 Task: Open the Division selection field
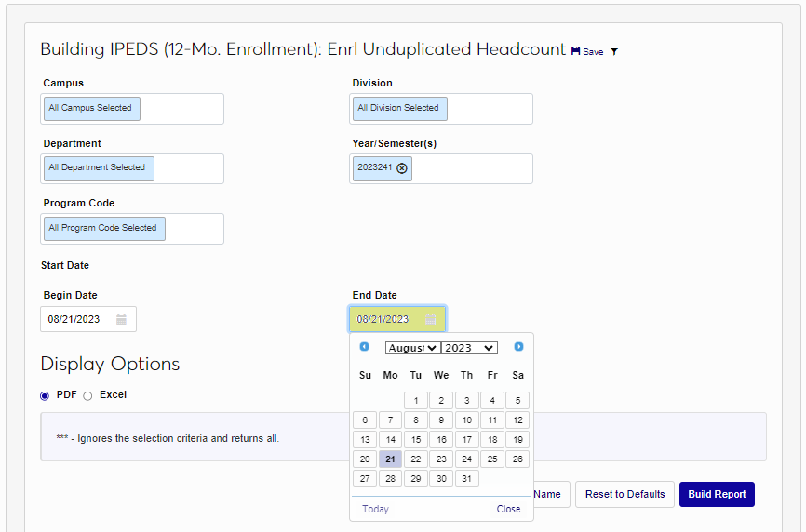tap(442, 109)
